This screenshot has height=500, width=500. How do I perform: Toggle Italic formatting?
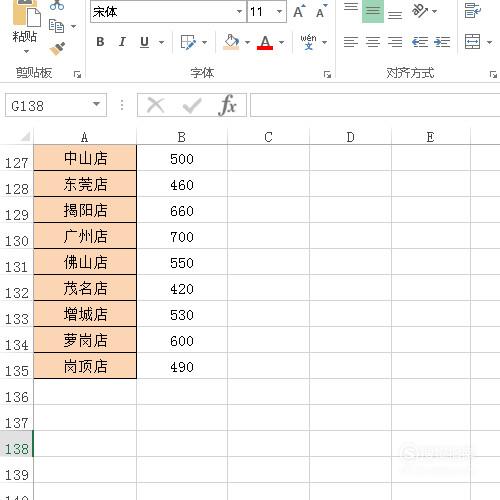tap(122, 42)
